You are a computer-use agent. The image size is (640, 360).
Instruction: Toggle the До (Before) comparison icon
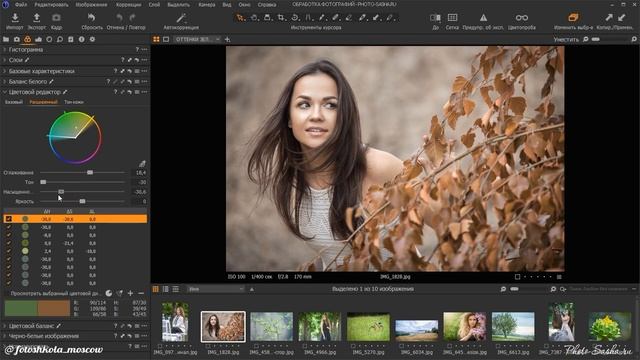pyautogui.click(x=435, y=18)
